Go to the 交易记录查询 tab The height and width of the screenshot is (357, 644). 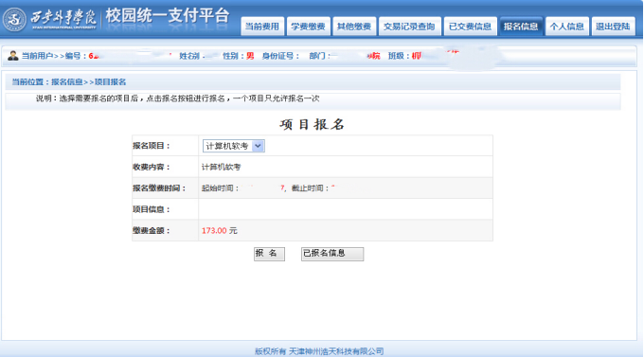tap(409, 27)
